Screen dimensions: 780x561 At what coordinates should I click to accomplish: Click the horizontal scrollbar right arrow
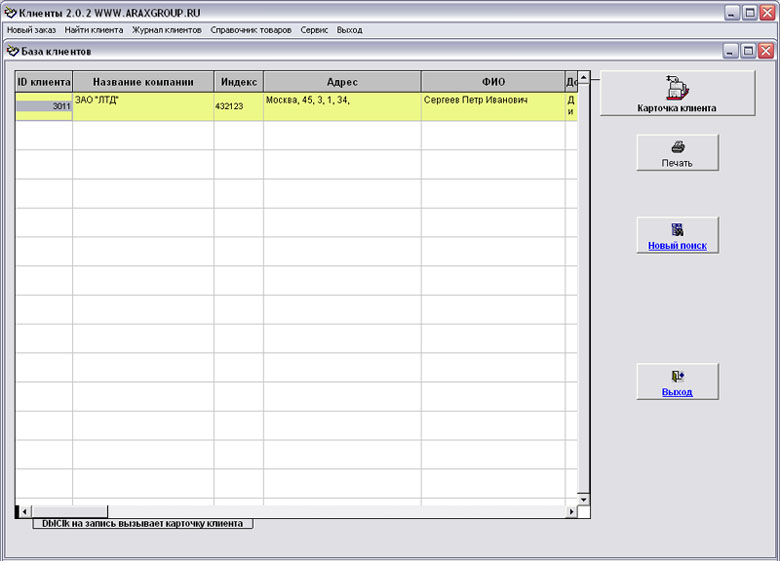pos(572,511)
